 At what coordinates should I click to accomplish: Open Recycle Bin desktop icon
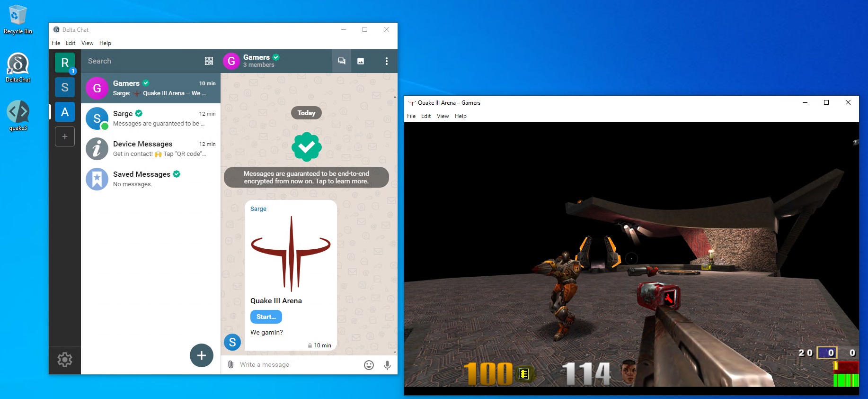tap(18, 19)
